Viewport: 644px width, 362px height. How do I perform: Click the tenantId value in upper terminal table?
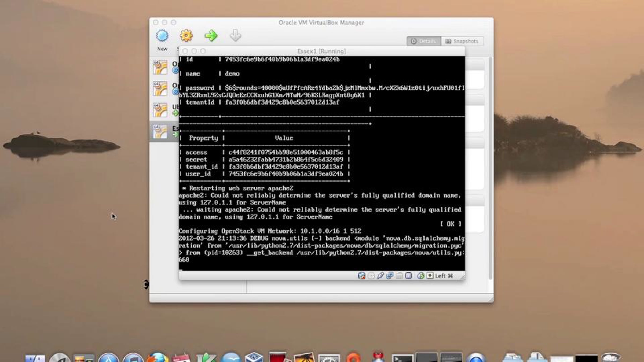click(x=282, y=102)
